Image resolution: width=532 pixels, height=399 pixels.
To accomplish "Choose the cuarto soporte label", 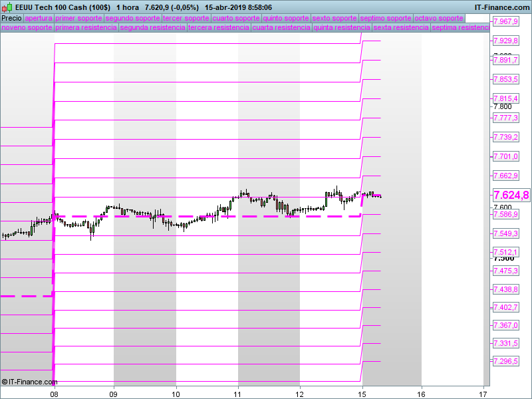I will point(236,19).
